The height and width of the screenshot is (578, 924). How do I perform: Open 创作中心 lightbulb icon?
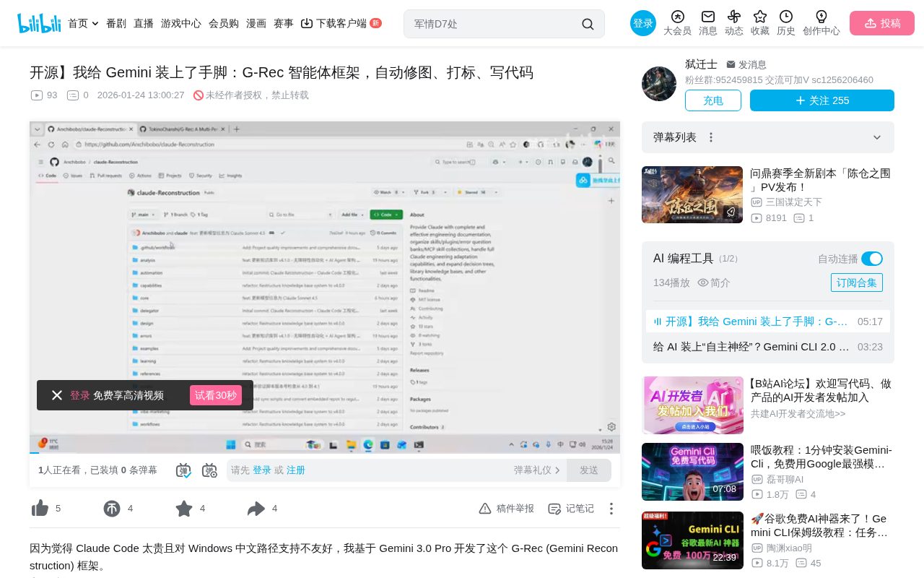coord(821,23)
